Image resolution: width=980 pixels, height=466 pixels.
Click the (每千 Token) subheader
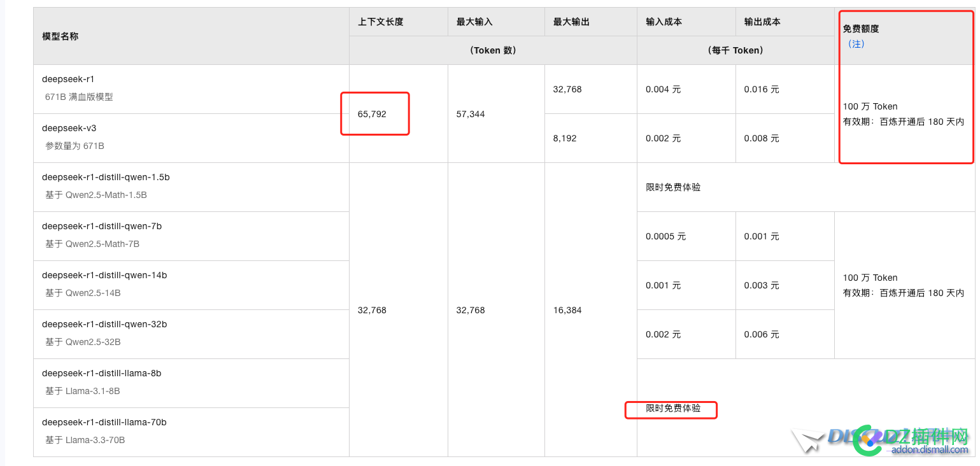click(735, 50)
